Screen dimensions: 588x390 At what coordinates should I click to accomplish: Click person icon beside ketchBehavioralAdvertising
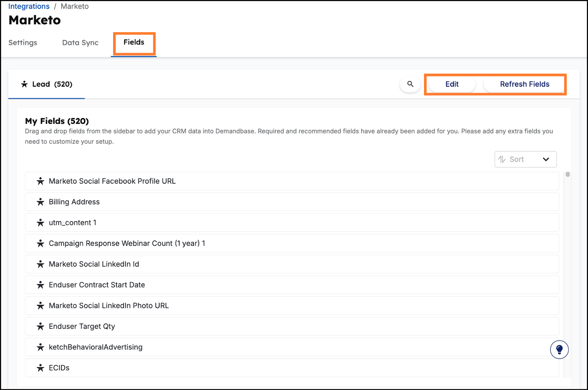point(40,347)
